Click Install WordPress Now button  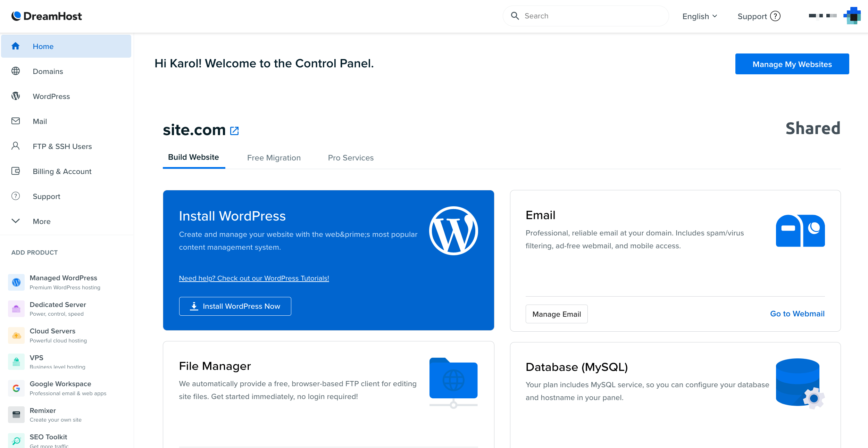point(235,306)
